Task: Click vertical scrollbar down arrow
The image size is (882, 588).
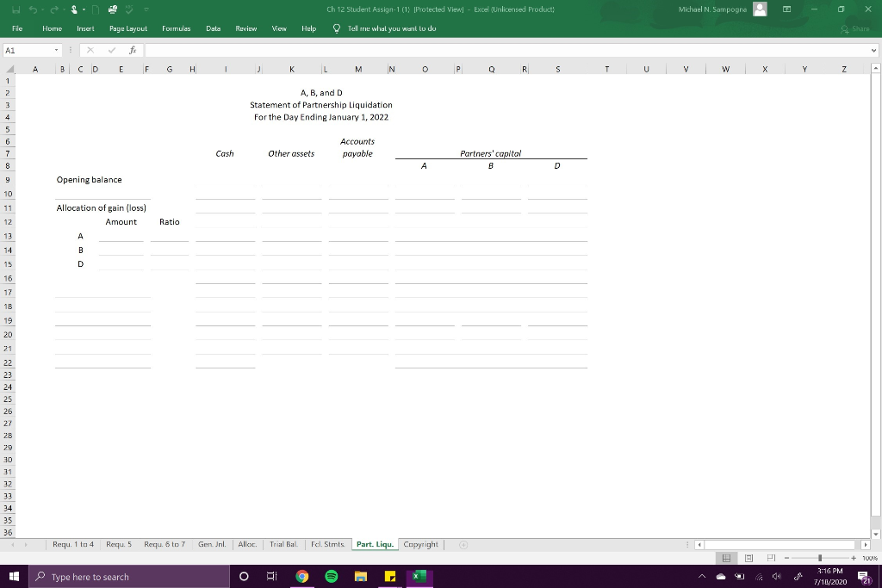Action: point(875,534)
